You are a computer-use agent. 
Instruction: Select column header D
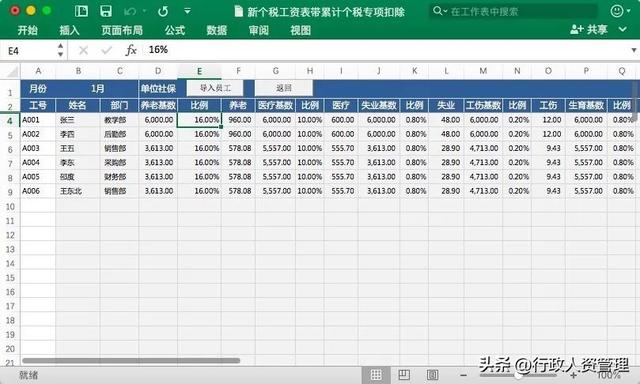(x=158, y=71)
